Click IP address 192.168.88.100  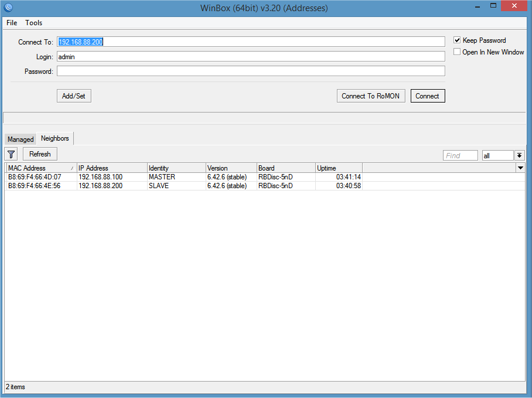[x=100, y=177]
